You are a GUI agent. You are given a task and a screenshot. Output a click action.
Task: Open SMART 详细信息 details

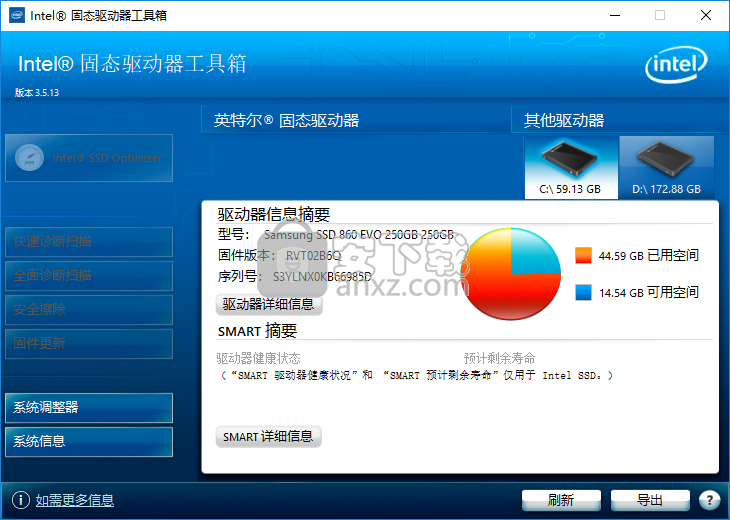268,437
